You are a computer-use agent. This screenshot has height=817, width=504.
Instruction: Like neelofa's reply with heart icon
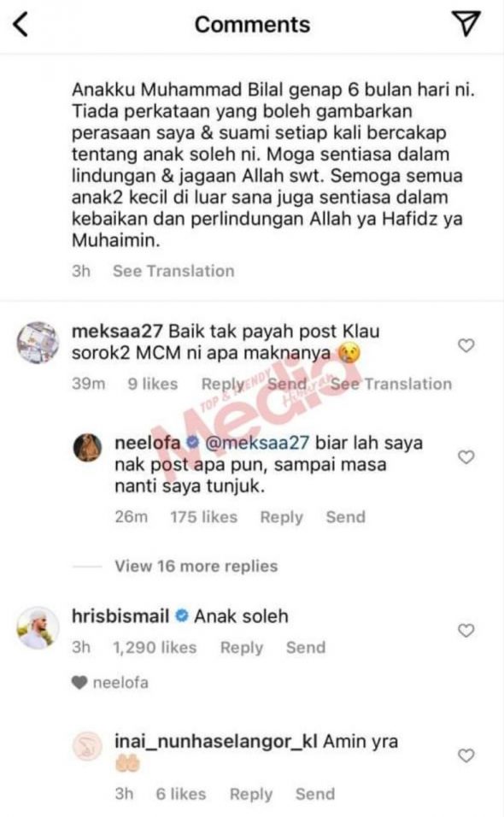[x=466, y=457]
